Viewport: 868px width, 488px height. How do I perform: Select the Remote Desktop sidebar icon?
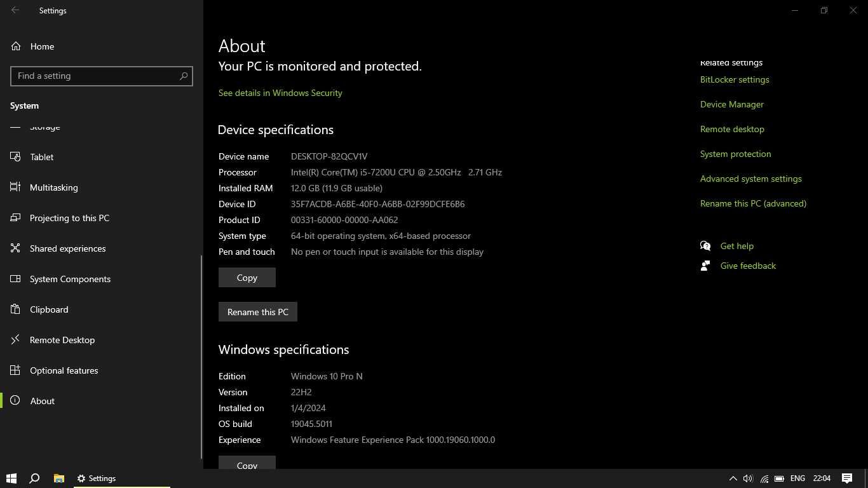pos(16,340)
